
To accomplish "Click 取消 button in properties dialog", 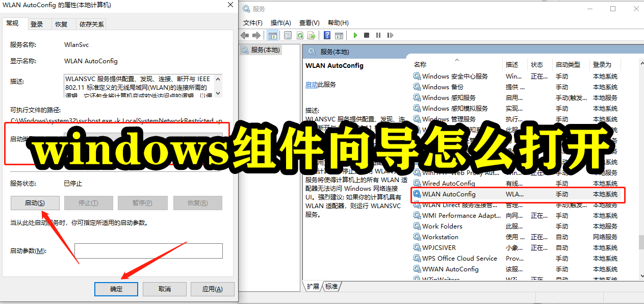I will point(164,289).
